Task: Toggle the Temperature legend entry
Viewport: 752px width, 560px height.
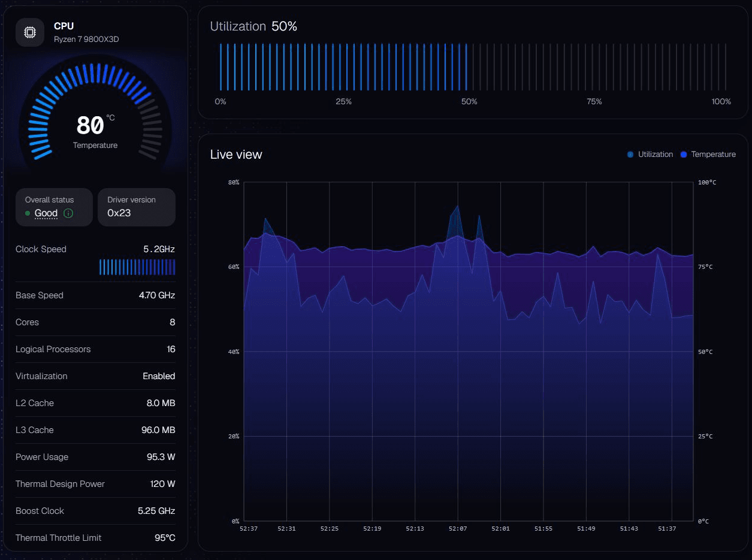Action: coord(708,155)
